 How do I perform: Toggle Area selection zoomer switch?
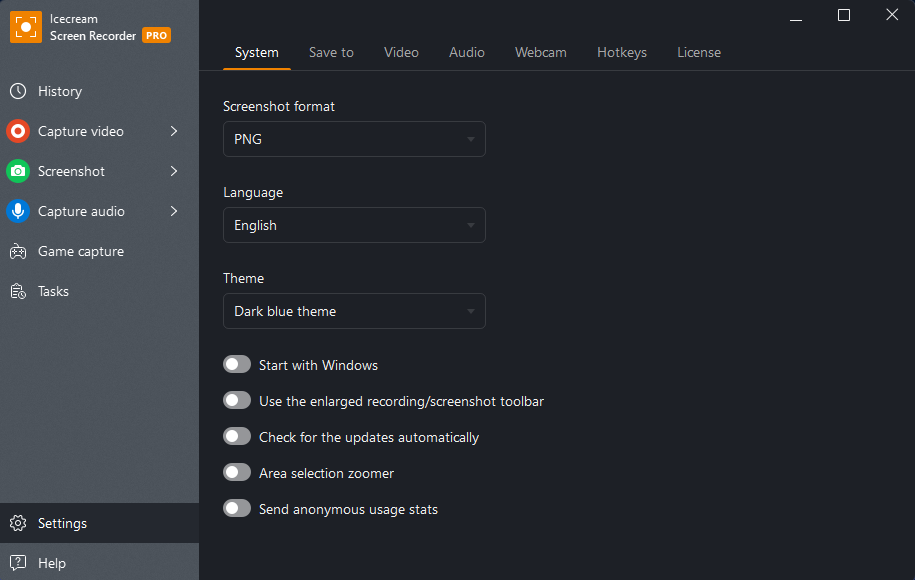coord(237,473)
